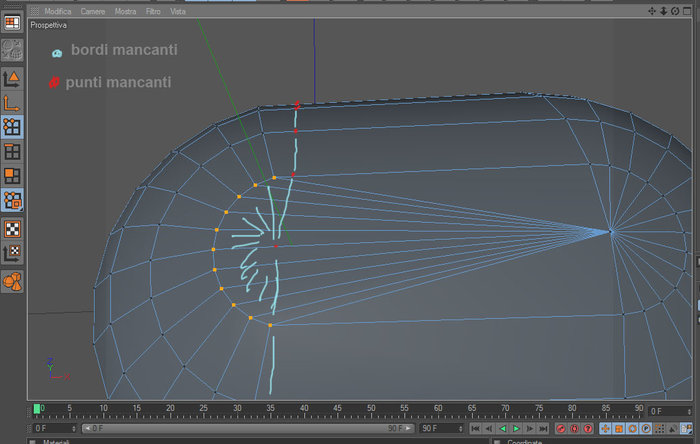The image size is (700, 444).
Task: Select the Texture mode checkerboard icon
Action: (x=12, y=229)
